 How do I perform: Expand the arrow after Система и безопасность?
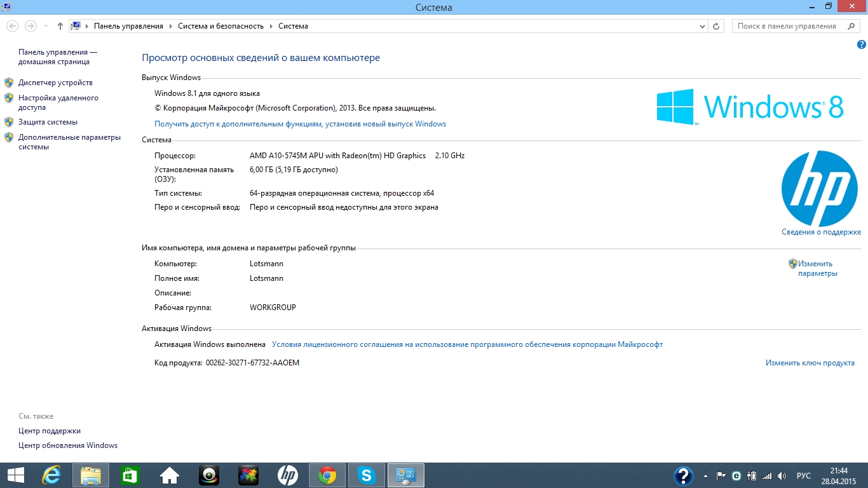(x=271, y=26)
